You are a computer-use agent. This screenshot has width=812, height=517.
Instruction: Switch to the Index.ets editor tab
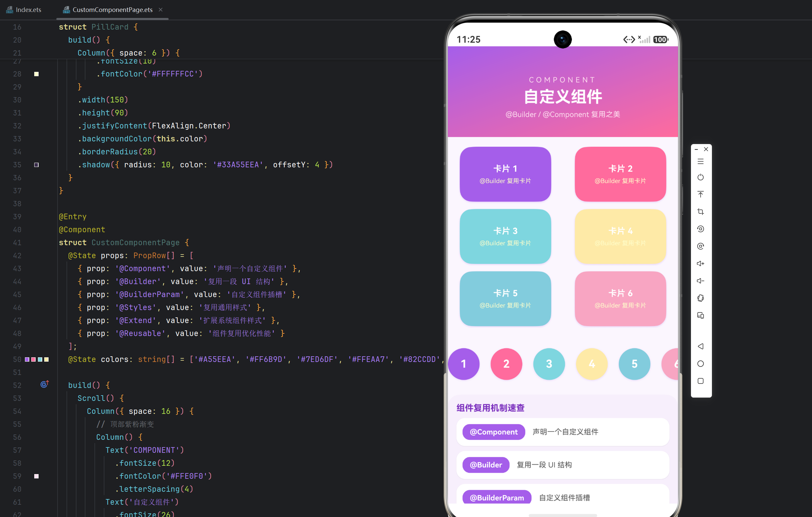pos(24,9)
